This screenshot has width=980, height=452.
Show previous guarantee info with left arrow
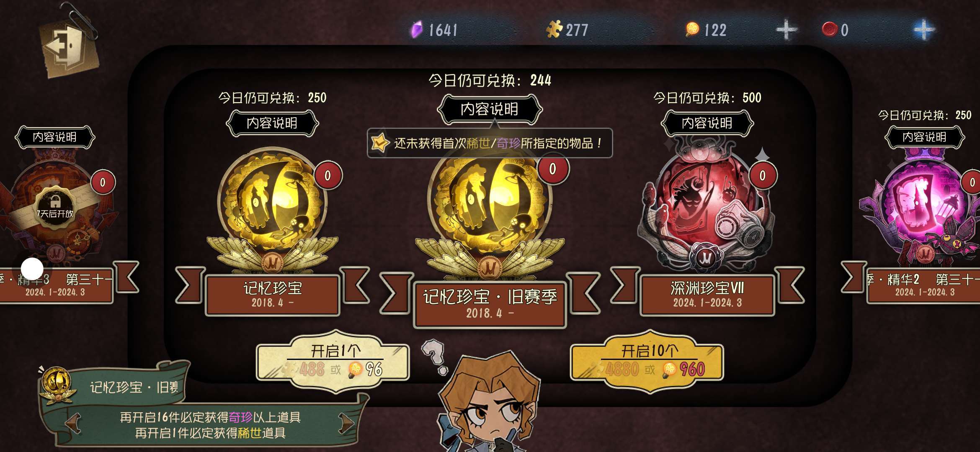coord(73,424)
